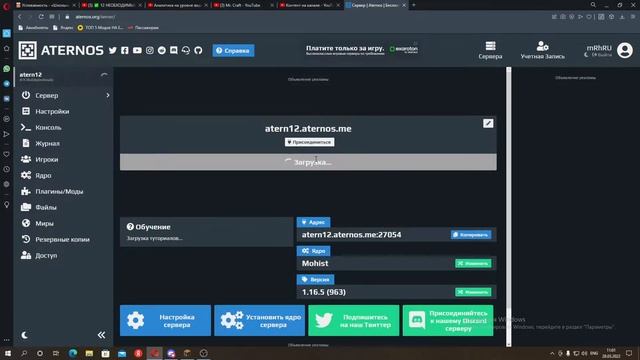Expand the Сервер submenu arrow

click(x=108, y=95)
